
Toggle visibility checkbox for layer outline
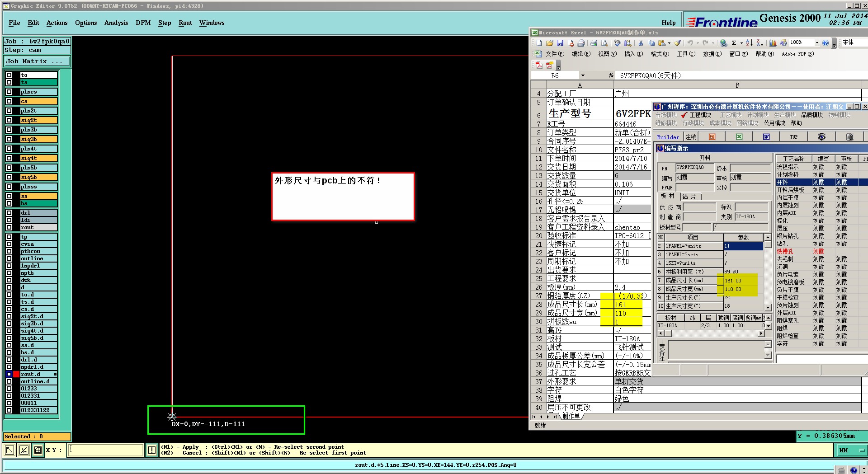point(9,258)
